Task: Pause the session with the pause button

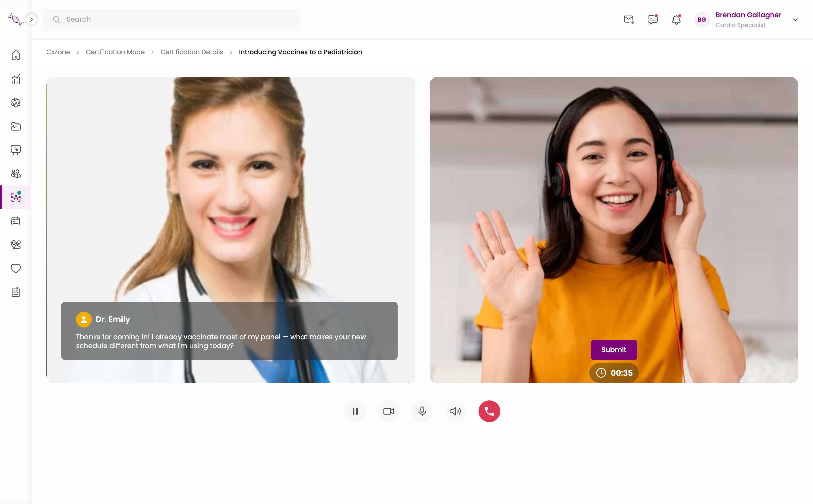Action: pos(355,411)
